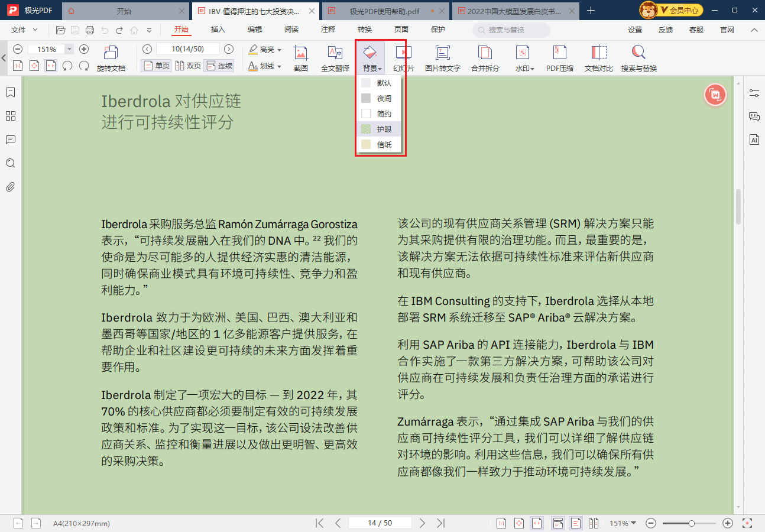765x532 pixels.
Task: Switch to the 极光PDF使用帮助.pdf document tab
Action: pos(386,11)
